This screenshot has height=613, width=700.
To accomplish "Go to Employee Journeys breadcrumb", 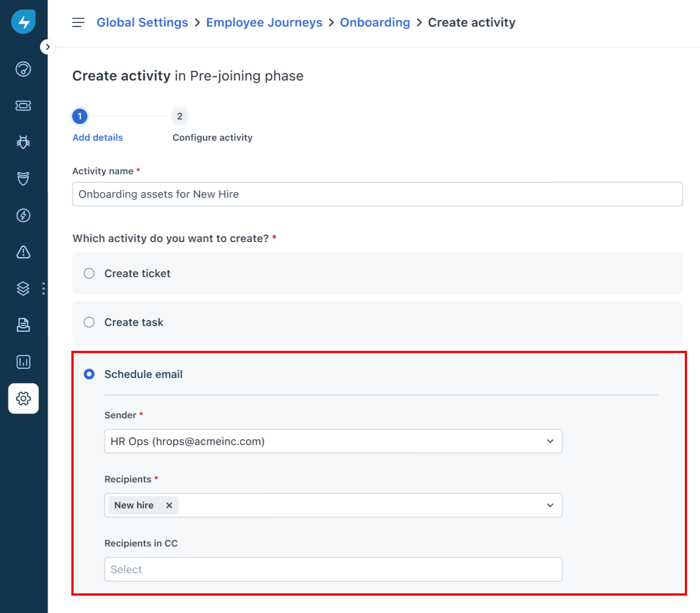I will coord(264,22).
